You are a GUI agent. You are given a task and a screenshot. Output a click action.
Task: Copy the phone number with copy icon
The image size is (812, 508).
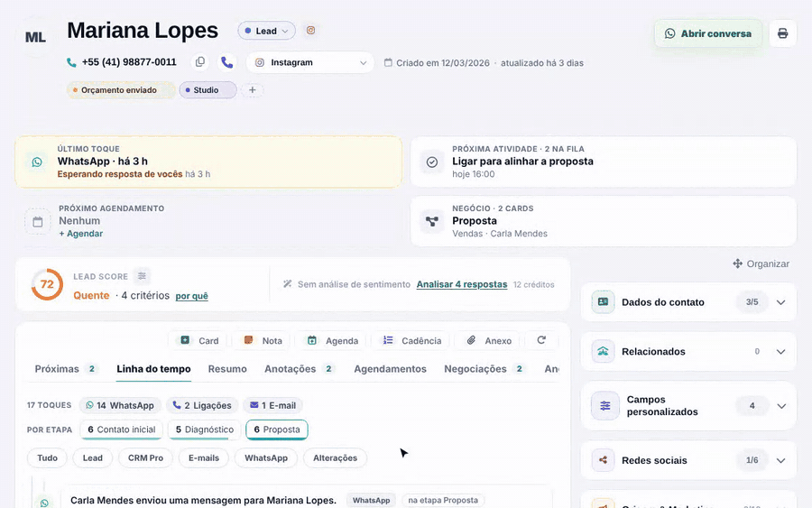click(x=200, y=62)
